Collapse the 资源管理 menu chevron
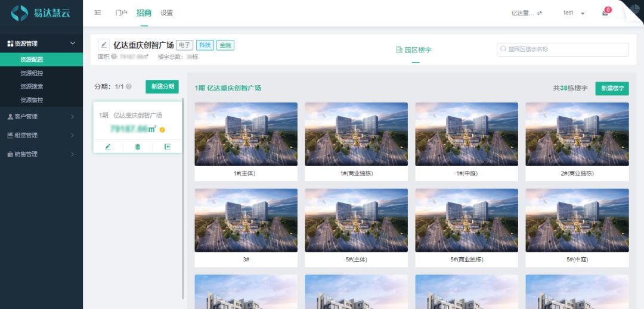The image size is (644, 309). [x=73, y=43]
